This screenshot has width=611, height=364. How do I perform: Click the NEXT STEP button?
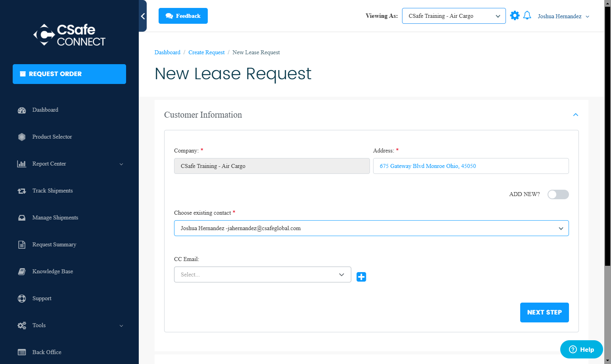[x=544, y=313]
